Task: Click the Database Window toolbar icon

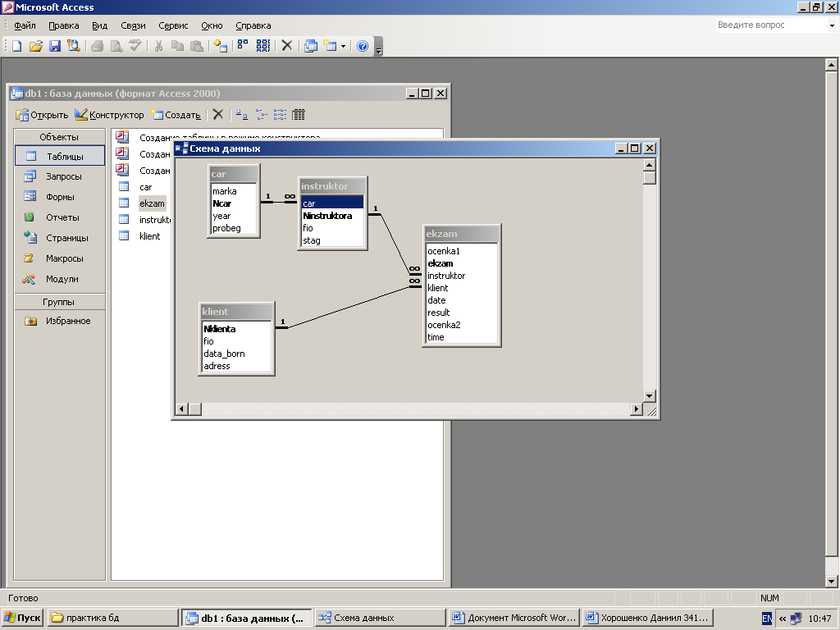Action: pyautogui.click(x=311, y=46)
